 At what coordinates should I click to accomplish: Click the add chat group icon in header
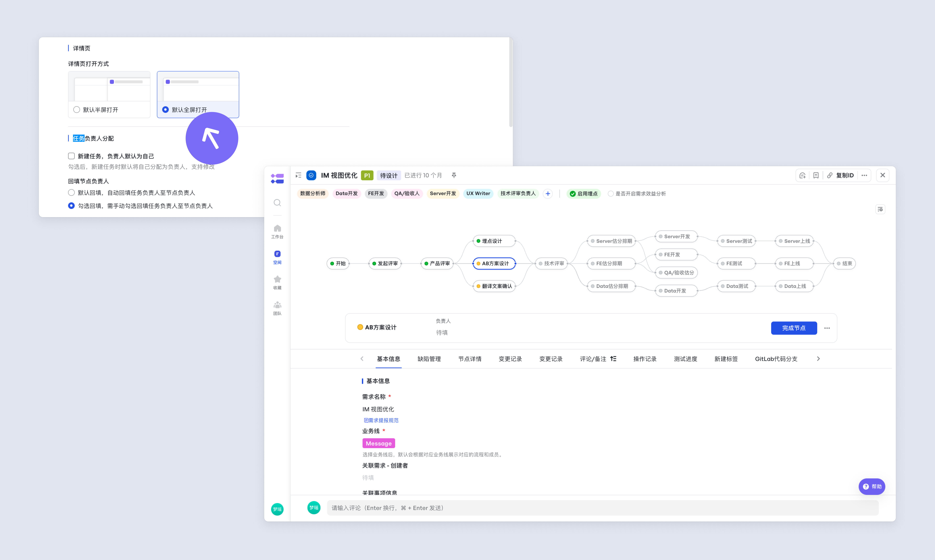click(803, 176)
